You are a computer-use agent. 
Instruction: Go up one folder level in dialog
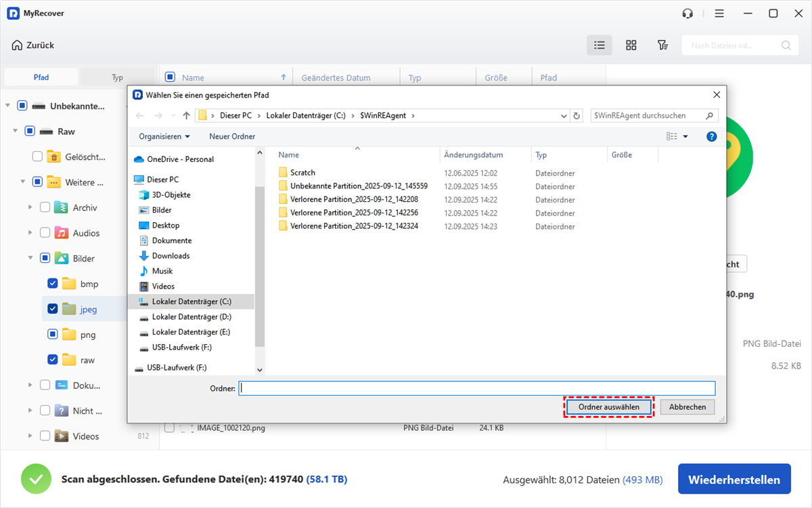187,116
